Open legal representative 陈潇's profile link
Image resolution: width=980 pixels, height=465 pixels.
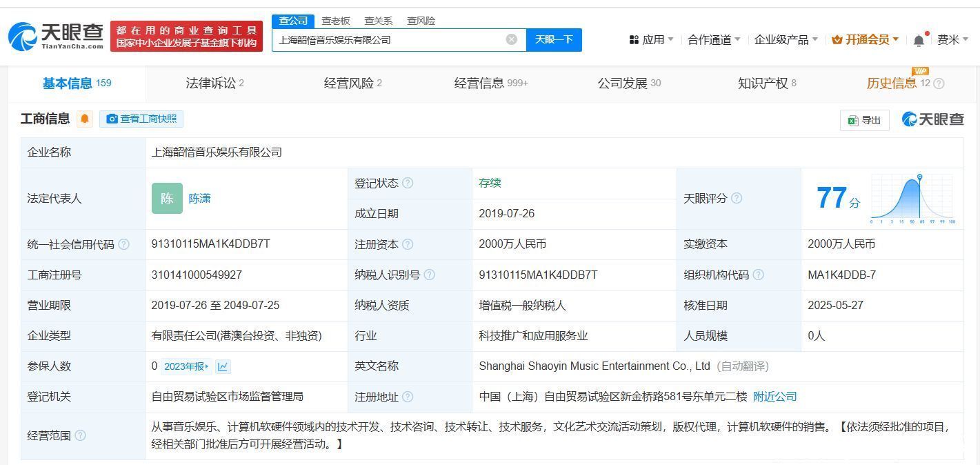199,198
